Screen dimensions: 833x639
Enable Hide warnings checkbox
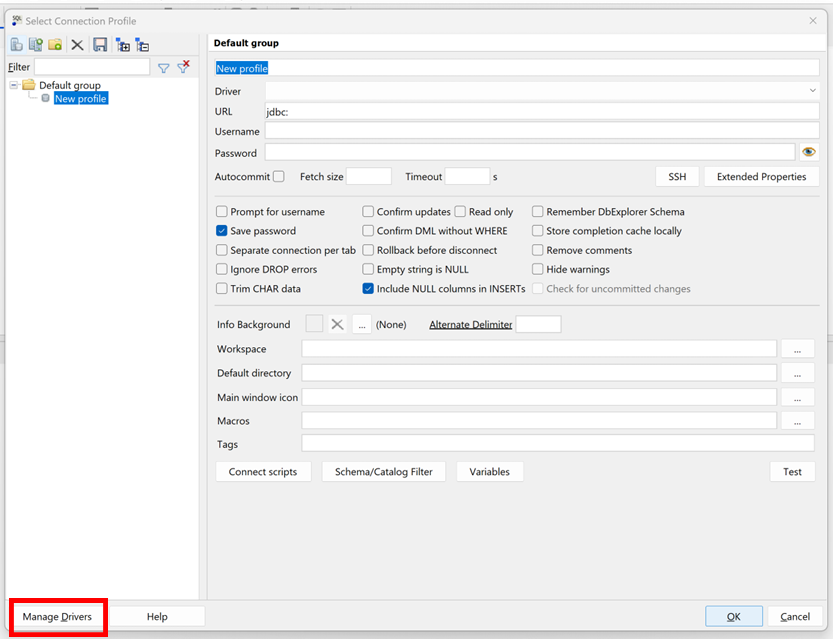pyautogui.click(x=538, y=269)
